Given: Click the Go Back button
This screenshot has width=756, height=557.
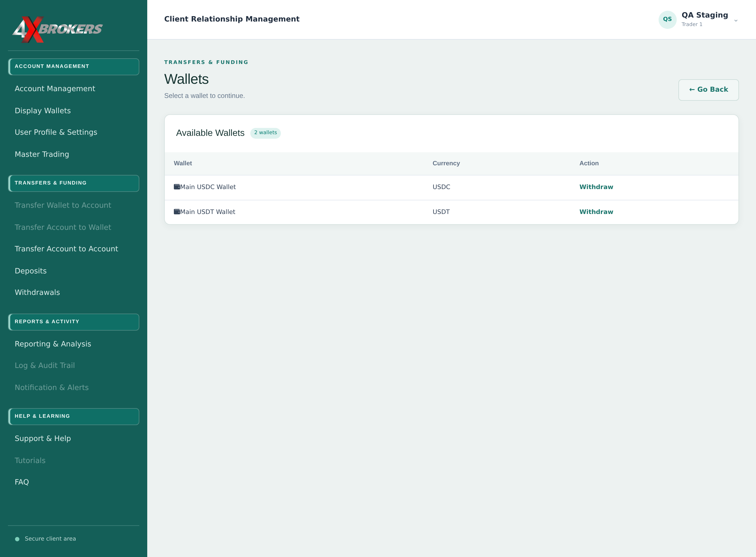Looking at the screenshot, I should click(708, 90).
